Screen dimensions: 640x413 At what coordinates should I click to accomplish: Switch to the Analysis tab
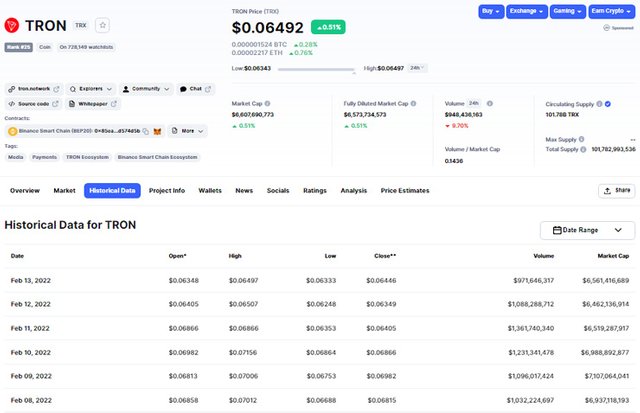point(354,191)
